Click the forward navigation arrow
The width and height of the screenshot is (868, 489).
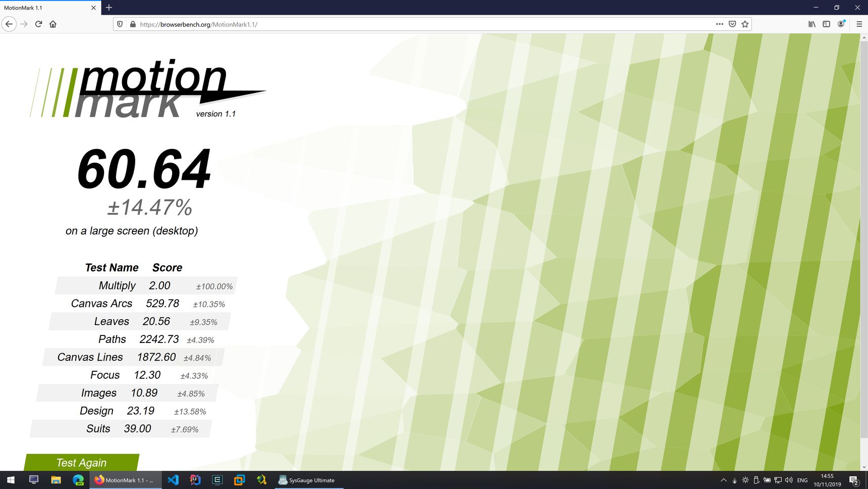point(24,24)
